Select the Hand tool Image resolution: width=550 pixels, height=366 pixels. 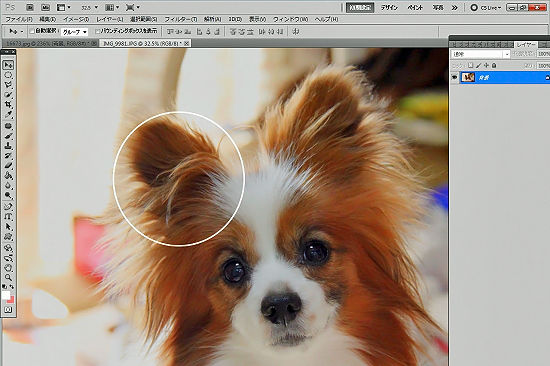pos(8,268)
